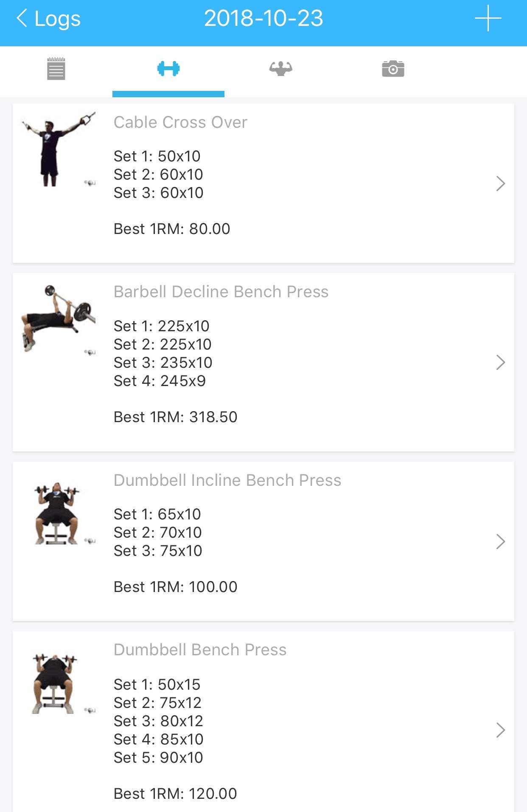Tap Best 1RM: 318.50 text

(175, 417)
